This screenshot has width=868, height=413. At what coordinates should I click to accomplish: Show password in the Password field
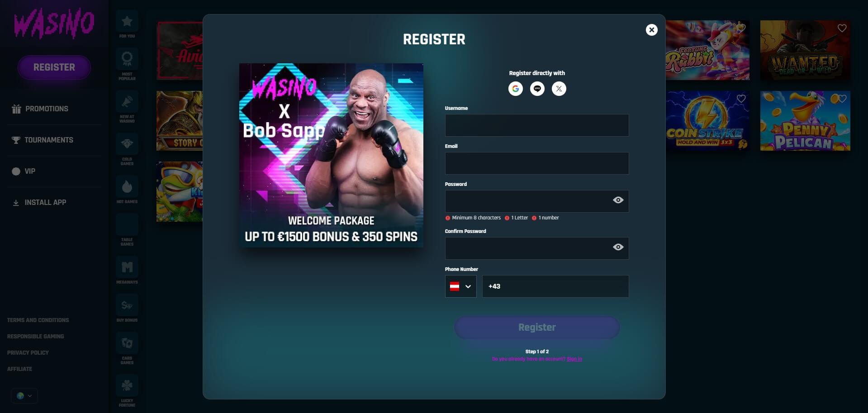click(x=618, y=200)
